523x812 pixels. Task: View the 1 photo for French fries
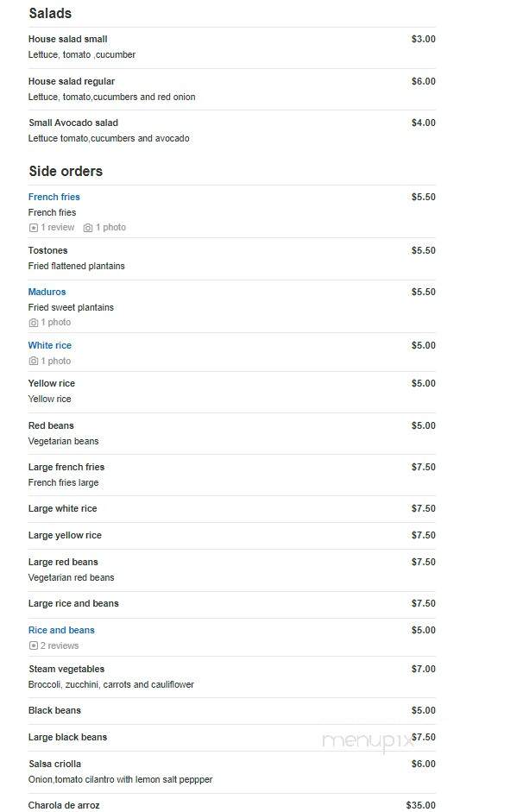(110, 227)
